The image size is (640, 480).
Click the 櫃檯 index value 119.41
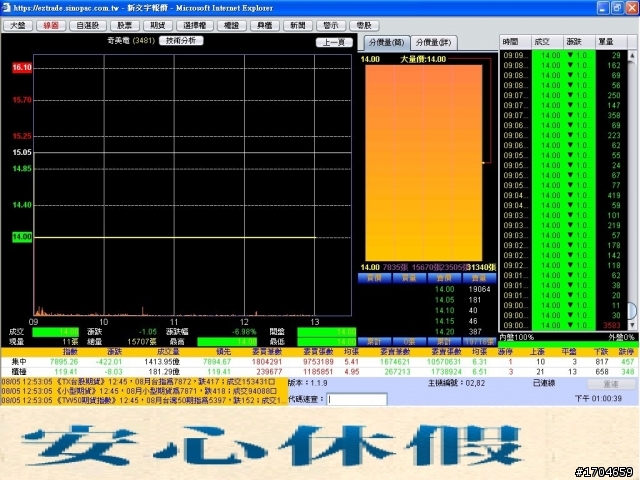[66, 372]
